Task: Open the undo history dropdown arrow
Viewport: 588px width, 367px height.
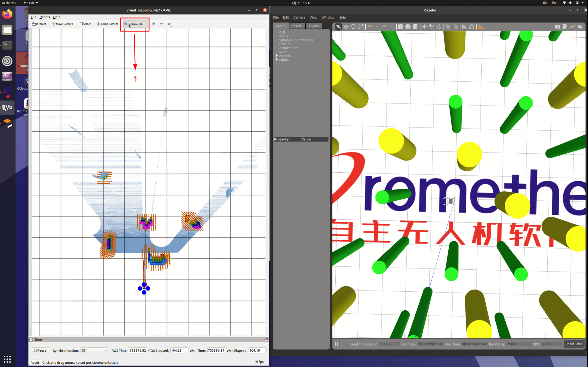Action: (377, 27)
